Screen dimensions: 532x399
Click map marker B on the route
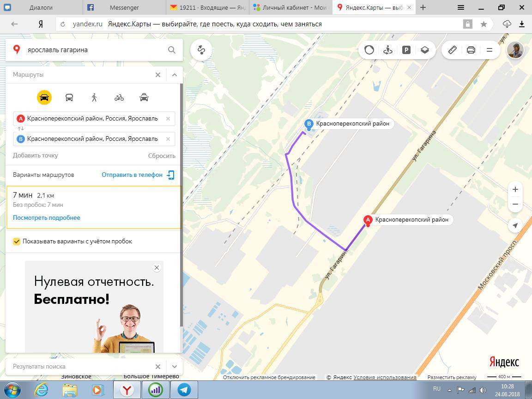click(309, 125)
